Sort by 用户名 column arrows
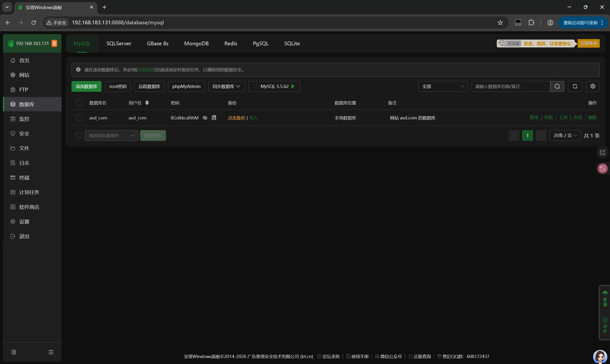 [x=147, y=103]
